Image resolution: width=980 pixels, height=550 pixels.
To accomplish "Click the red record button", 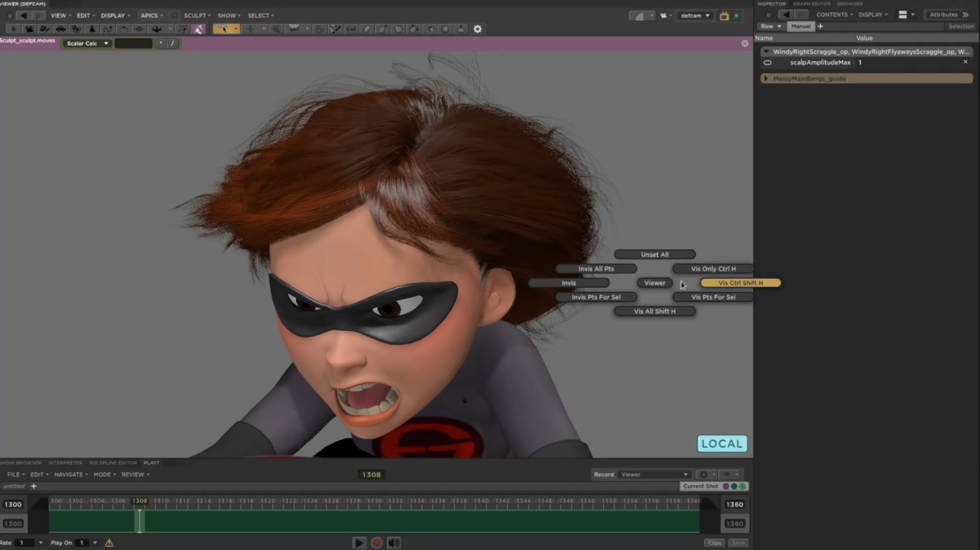I will click(377, 543).
